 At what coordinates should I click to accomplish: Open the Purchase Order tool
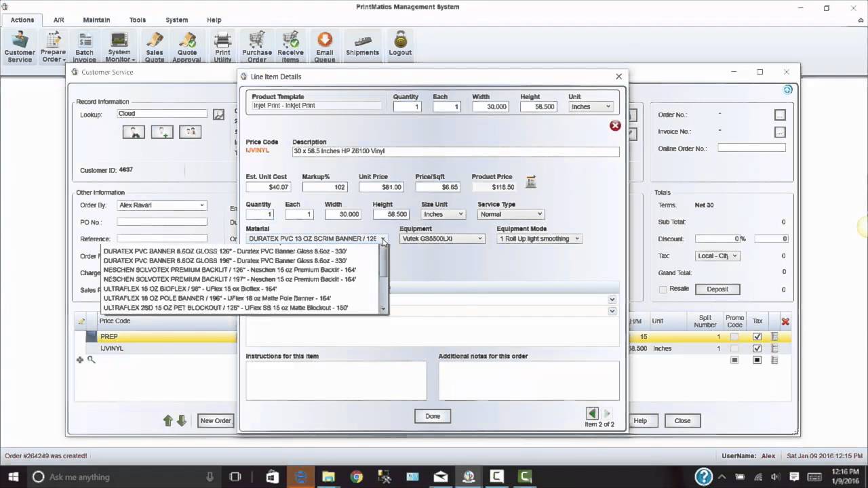[257, 47]
